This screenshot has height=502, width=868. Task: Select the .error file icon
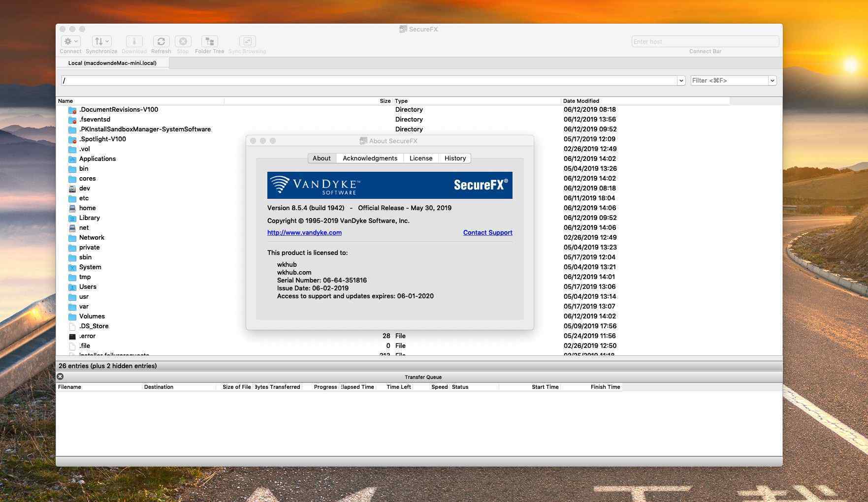[x=72, y=336]
